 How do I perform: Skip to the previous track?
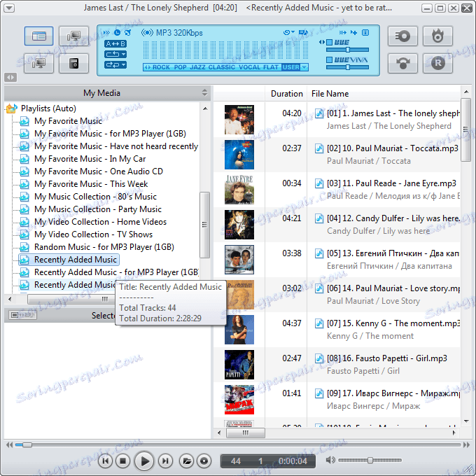point(105,461)
